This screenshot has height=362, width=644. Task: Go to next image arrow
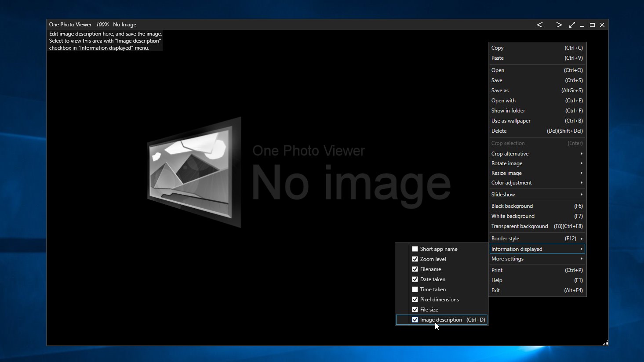tap(559, 25)
